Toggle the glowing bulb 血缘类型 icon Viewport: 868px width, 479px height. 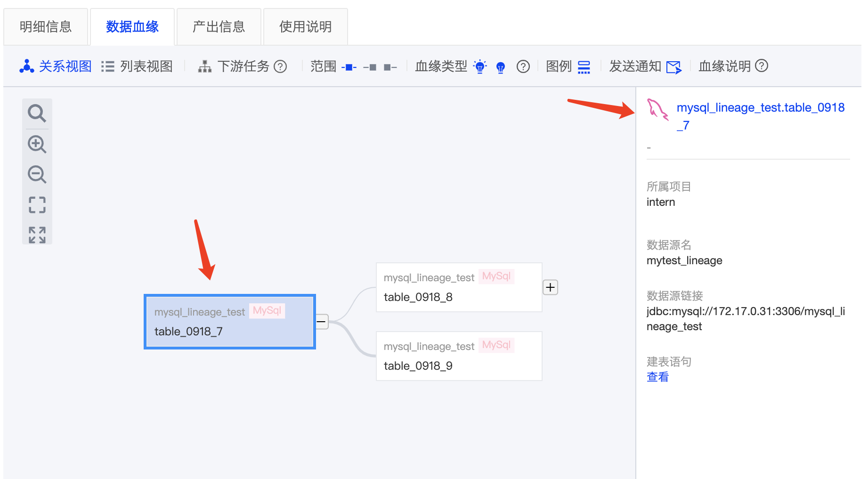(x=480, y=66)
